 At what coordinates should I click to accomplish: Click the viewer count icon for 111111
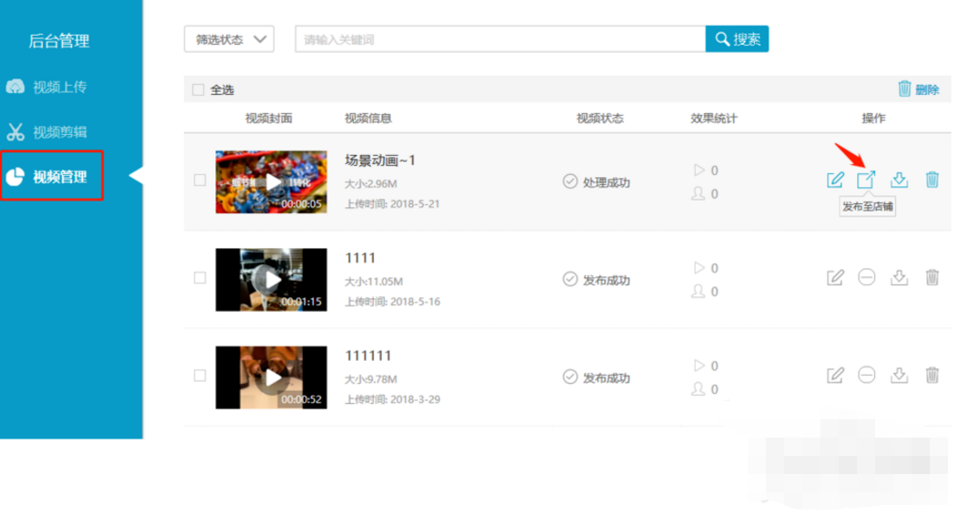pos(698,389)
